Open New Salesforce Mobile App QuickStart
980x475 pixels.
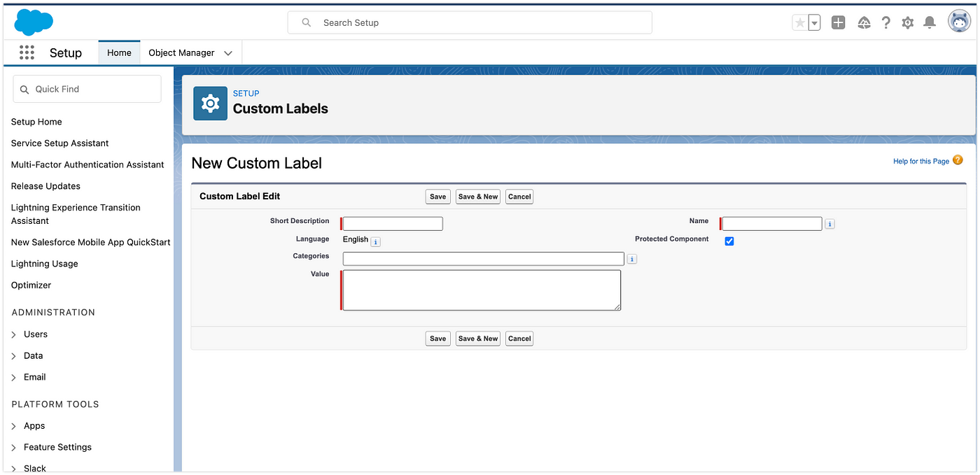(90, 243)
